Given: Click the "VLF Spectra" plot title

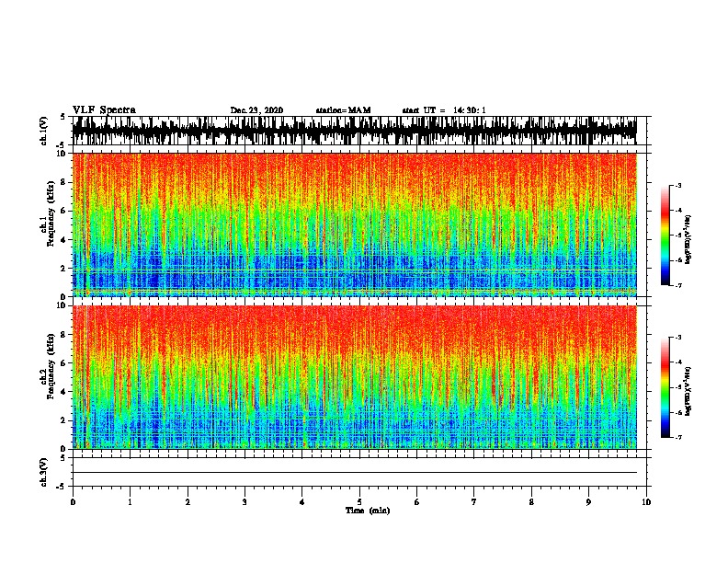Looking at the screenshot, I should (x=104, y=110).
